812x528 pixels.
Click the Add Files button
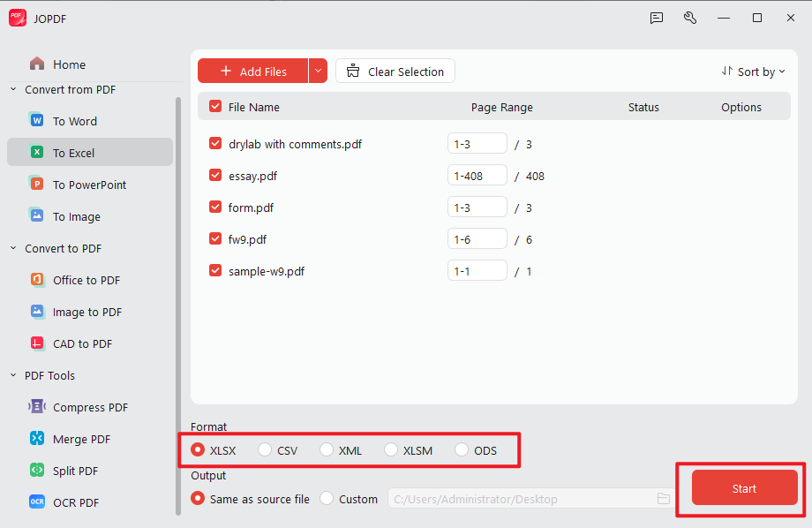coord(253,71)
